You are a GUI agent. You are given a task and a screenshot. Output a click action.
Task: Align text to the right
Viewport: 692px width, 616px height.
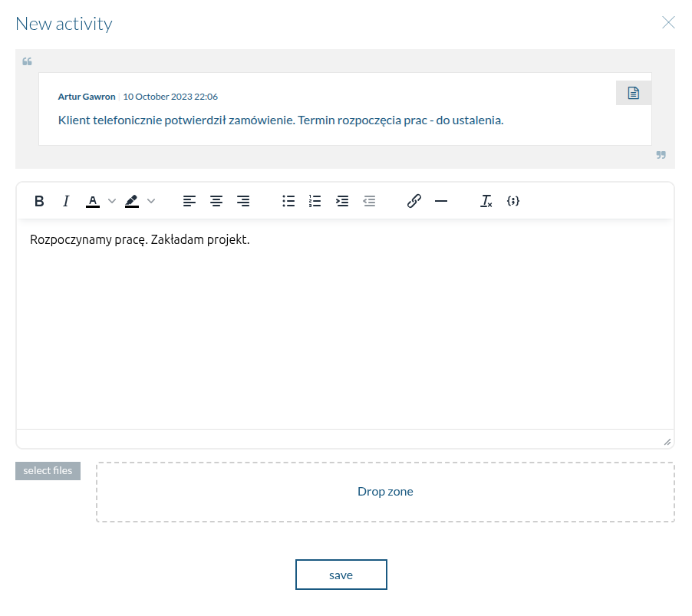(x=243, y=201)
